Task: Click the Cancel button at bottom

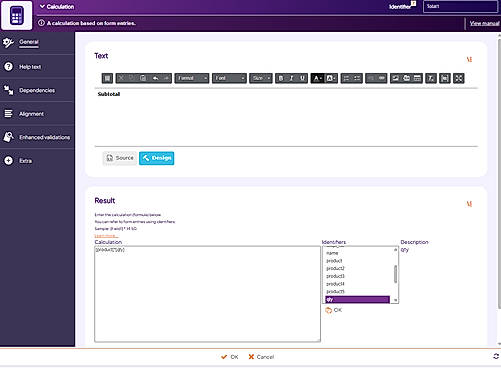Action: 261,357
